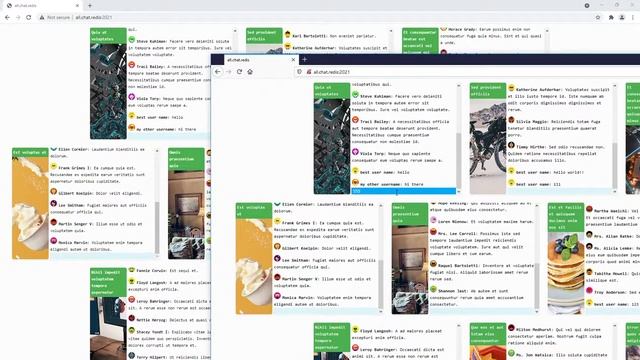Click Fannie Corwin's avatar in Chrome window
Screen dimensions: 640x360
132,269
